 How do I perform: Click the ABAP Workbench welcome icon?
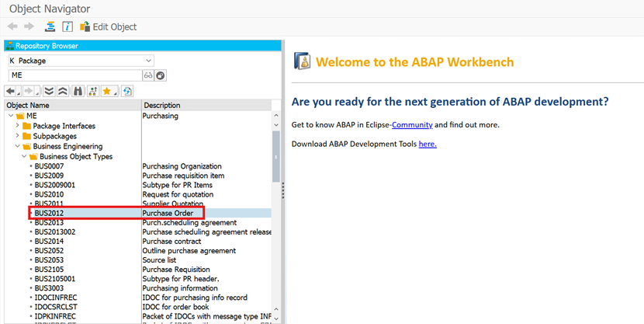pos(303,61)
